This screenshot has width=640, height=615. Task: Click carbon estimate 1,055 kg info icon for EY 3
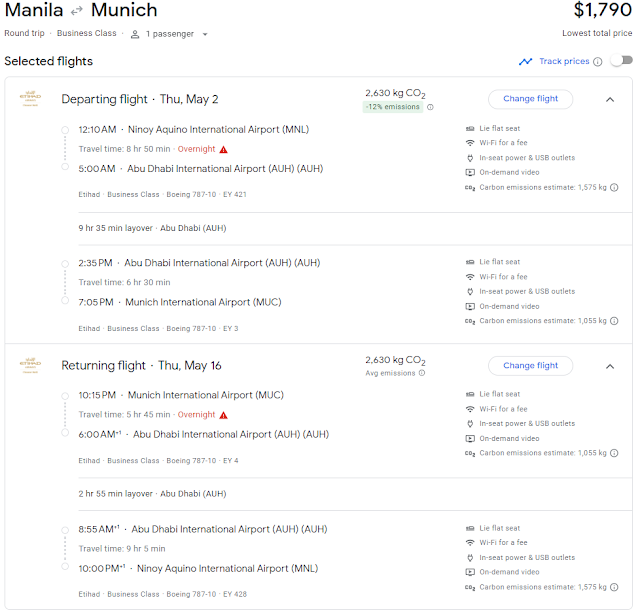click(x=614, y=321)
